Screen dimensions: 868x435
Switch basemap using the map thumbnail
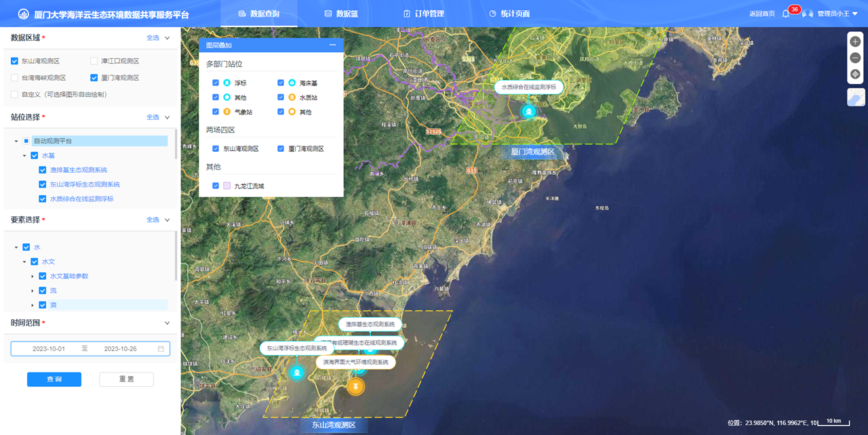click(x=855, y=98)
